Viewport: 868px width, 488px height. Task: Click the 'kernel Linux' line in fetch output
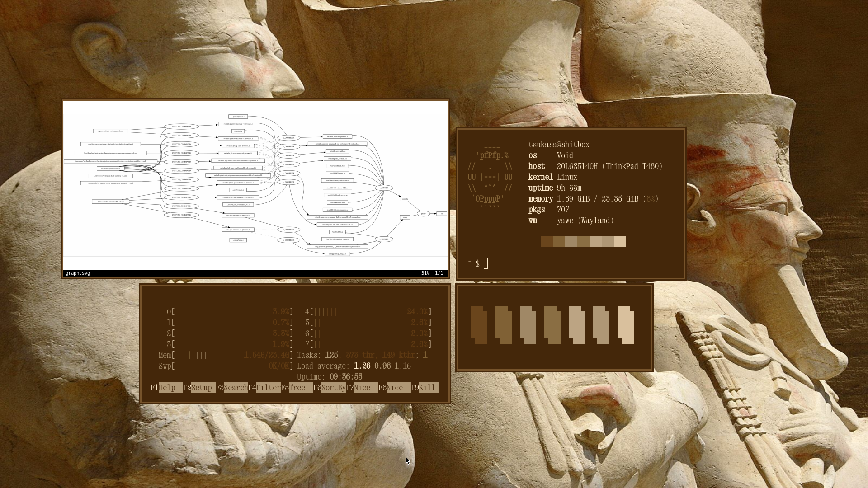[x=553, y=177]
